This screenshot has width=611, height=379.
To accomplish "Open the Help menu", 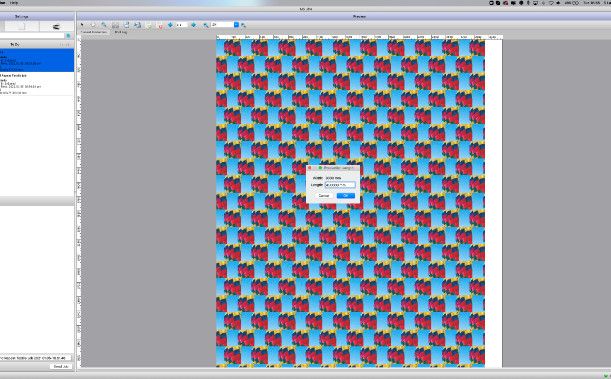I will coord(14,3).
